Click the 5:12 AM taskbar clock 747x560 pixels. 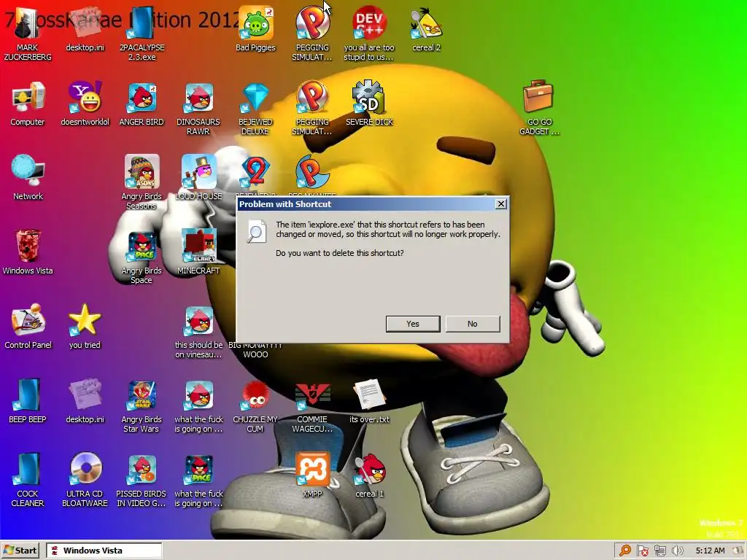click(x=710, y=551)
